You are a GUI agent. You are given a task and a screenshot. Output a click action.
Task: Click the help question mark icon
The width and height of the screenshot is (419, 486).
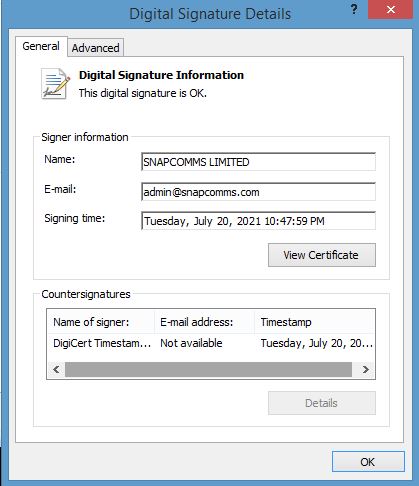pos(354,9)
